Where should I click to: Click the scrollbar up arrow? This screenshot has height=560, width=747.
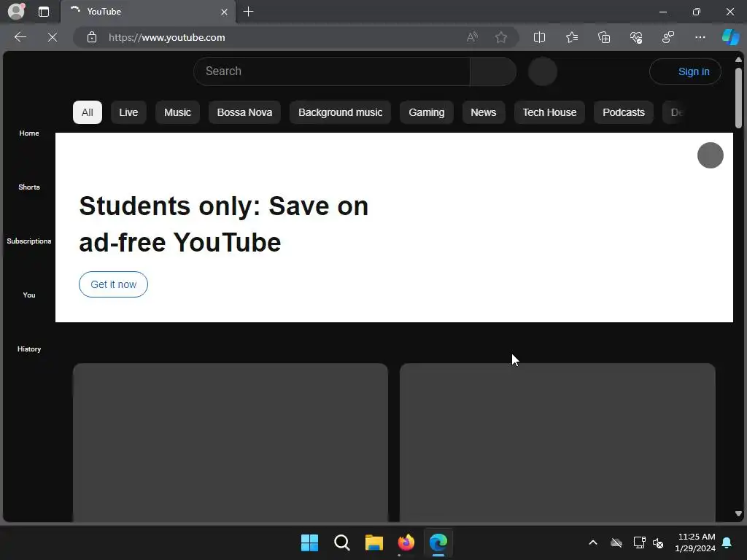[738, 60]
